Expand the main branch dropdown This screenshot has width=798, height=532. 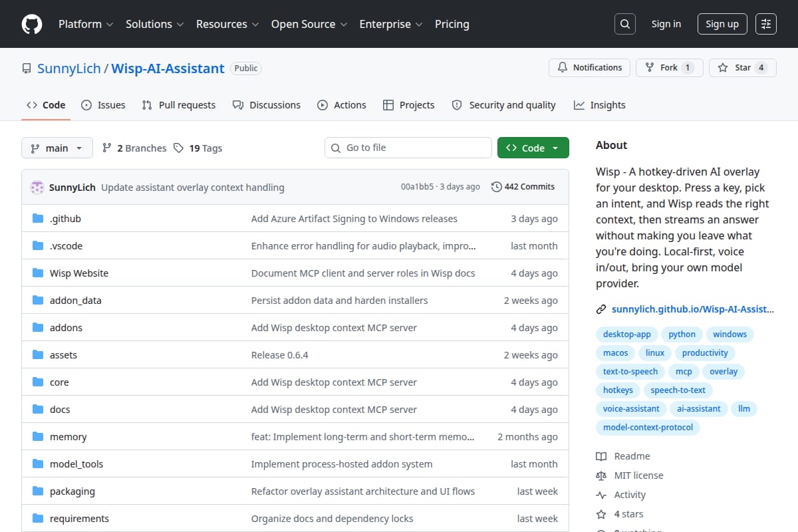click(57, 148)
